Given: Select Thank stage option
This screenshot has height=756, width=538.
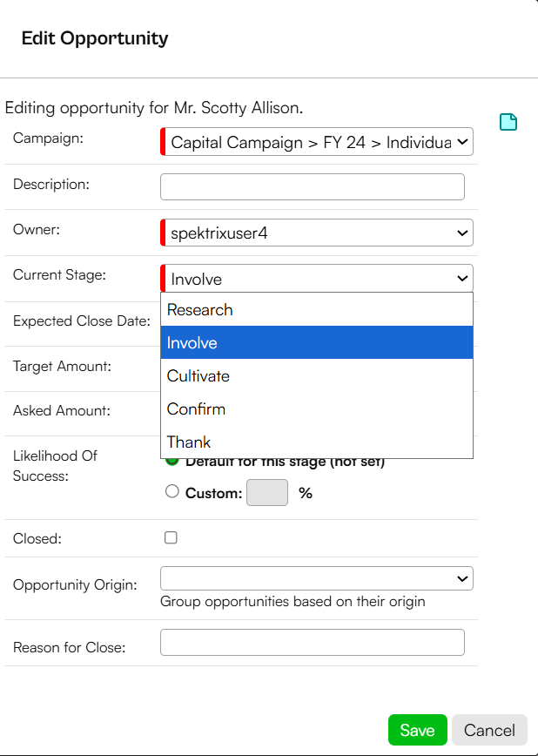Looking at the screenshot, I should (x=317, y=442).
